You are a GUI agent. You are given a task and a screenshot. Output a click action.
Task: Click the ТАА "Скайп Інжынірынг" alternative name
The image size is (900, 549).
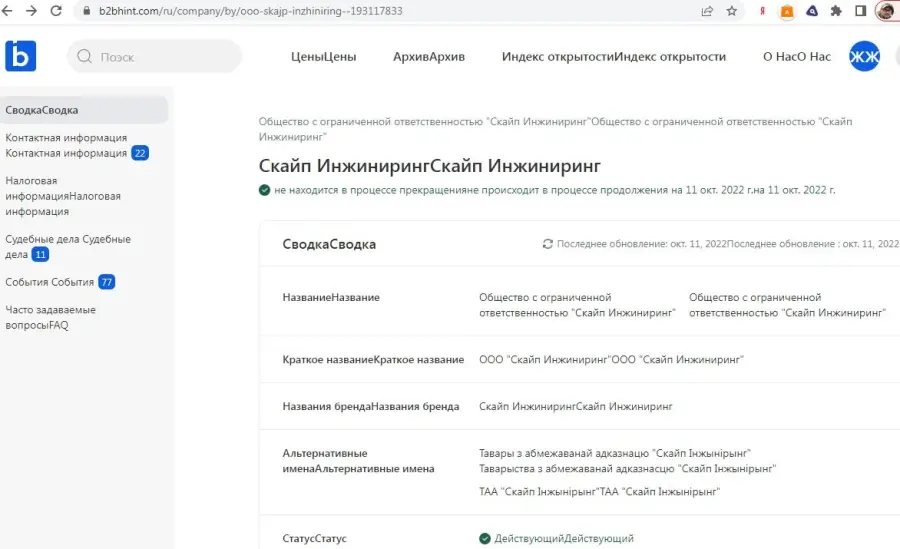599,492
